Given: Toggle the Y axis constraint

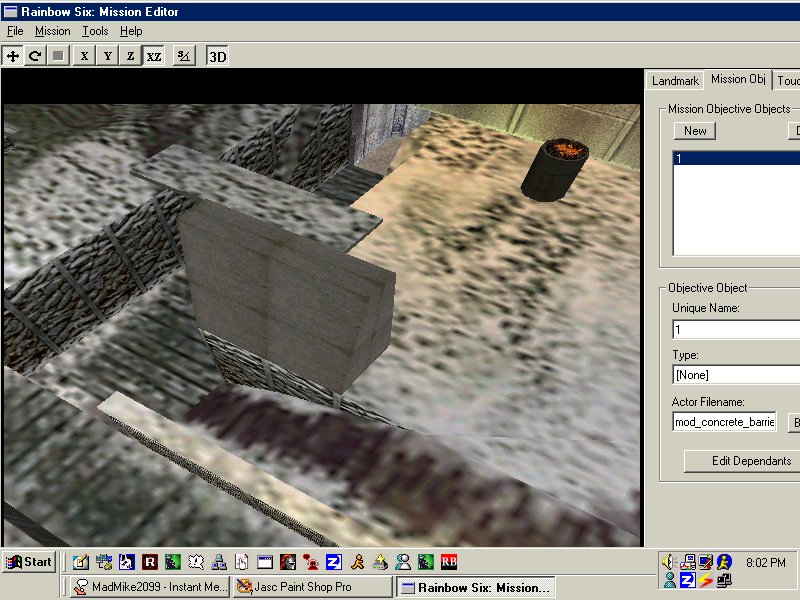Looking at the screenshot, I should (107, 56).
